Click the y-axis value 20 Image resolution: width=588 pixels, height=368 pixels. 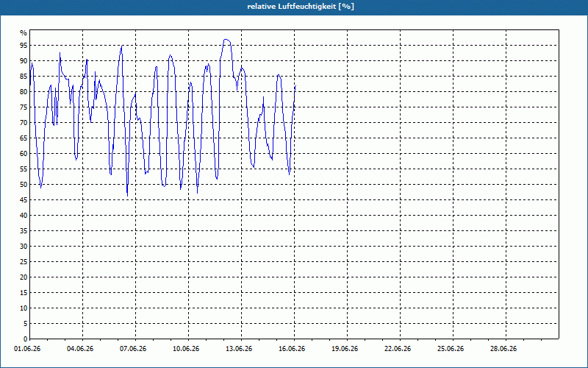[x=24, y=277]
